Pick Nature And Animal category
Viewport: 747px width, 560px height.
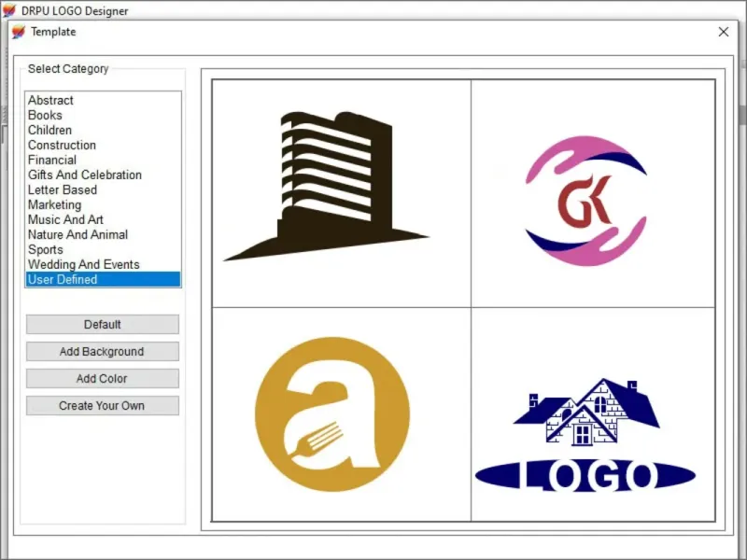103,234
